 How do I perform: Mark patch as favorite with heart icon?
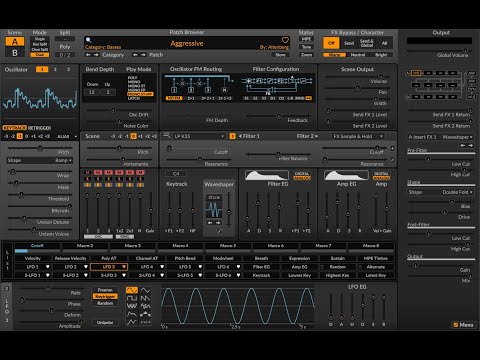pos(285,40)
